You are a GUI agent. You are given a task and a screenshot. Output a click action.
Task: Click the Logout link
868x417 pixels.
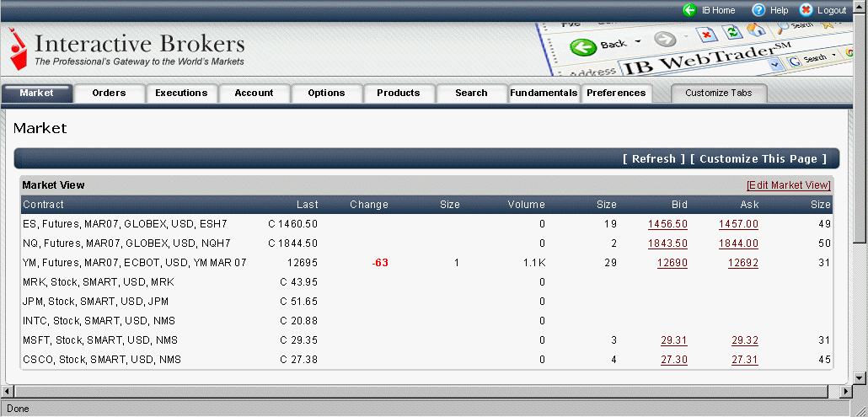pyautogui.click(x=832, y=10)
